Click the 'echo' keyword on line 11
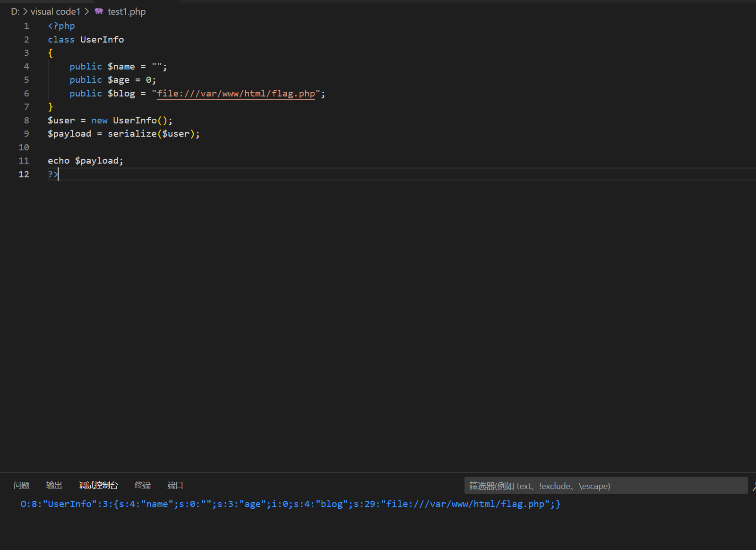The width and height of the screenshot is (756, 550). (x=59, y=161)
